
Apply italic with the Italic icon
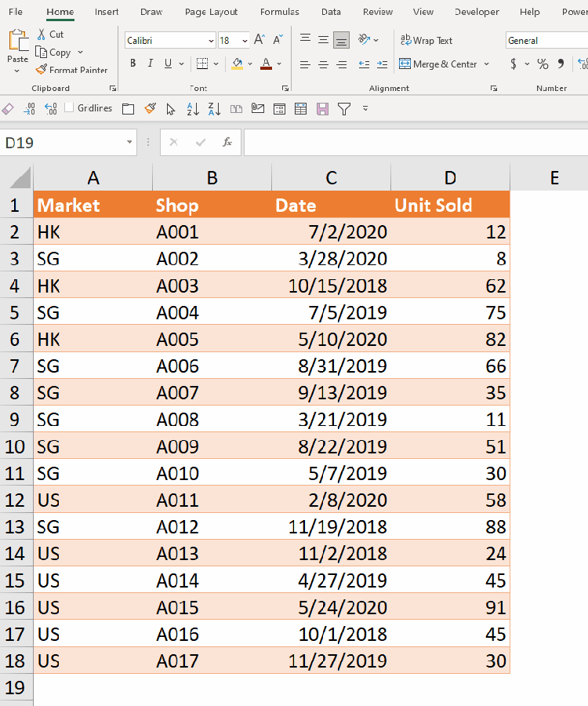(151, 64)
